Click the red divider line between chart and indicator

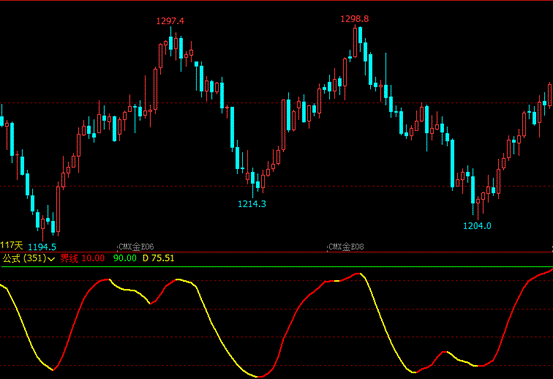coord(276,252)
